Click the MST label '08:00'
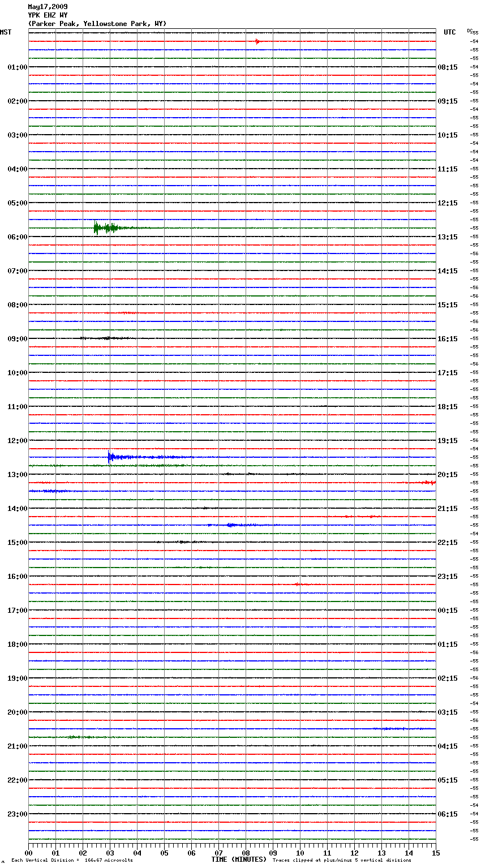481x868 pixels. [18, 305]
